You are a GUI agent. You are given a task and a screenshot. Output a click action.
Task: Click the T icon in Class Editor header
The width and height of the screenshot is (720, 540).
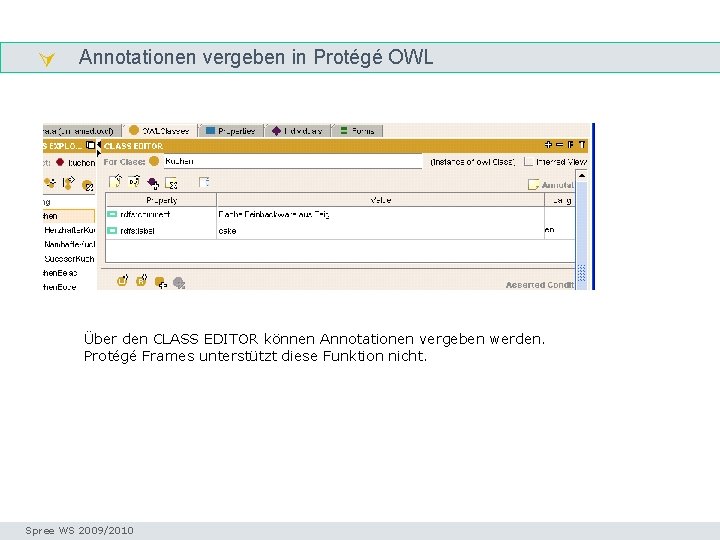tap(582, 145)
